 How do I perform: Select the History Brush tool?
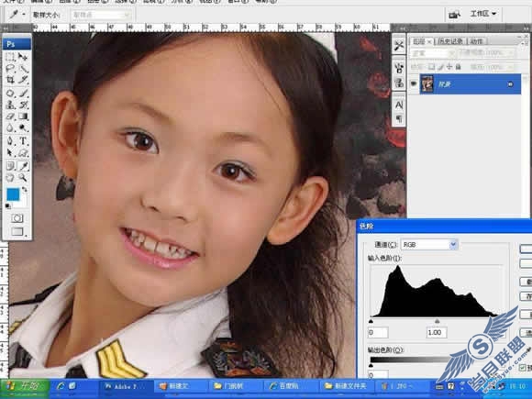[23, 105]
